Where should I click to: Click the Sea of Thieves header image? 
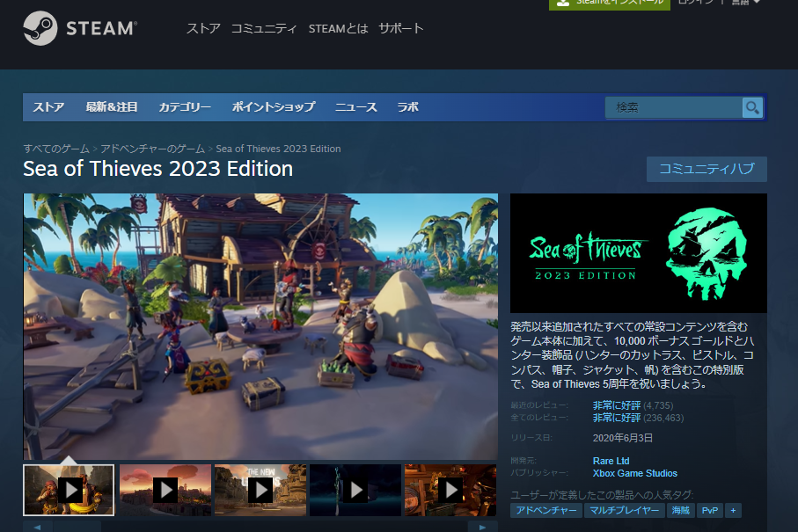coord(638,252)
